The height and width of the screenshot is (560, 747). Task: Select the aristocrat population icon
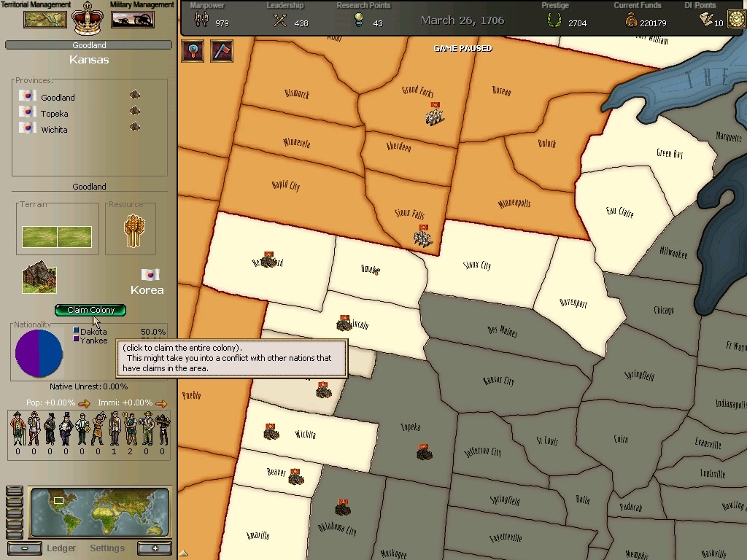coord(18,429)
